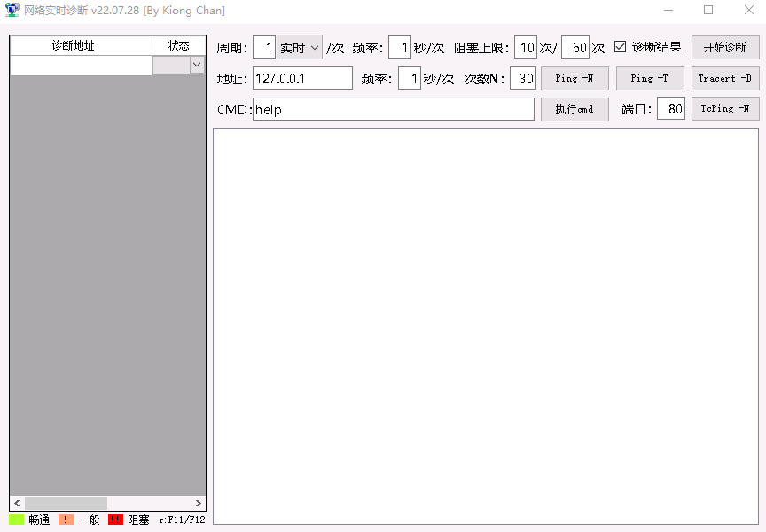
Task: Click the 开始诊断 button
Action: (x=725, y=47)
